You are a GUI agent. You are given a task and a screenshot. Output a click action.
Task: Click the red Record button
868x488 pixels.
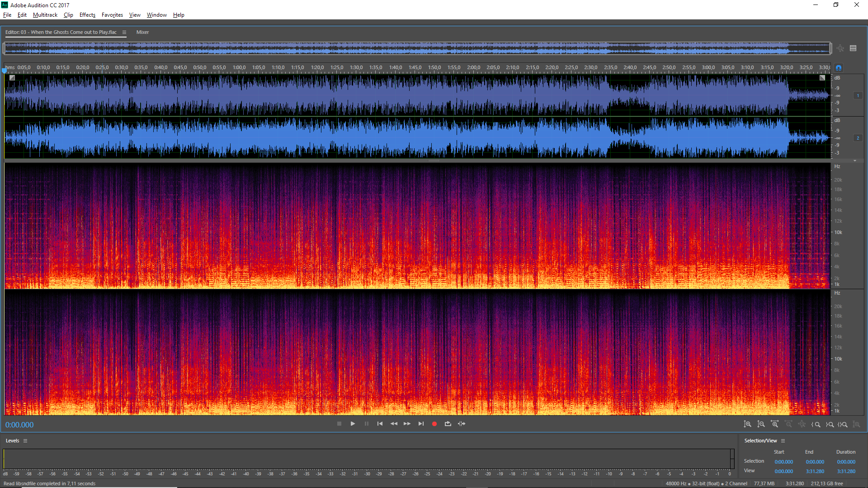(434, 424)
